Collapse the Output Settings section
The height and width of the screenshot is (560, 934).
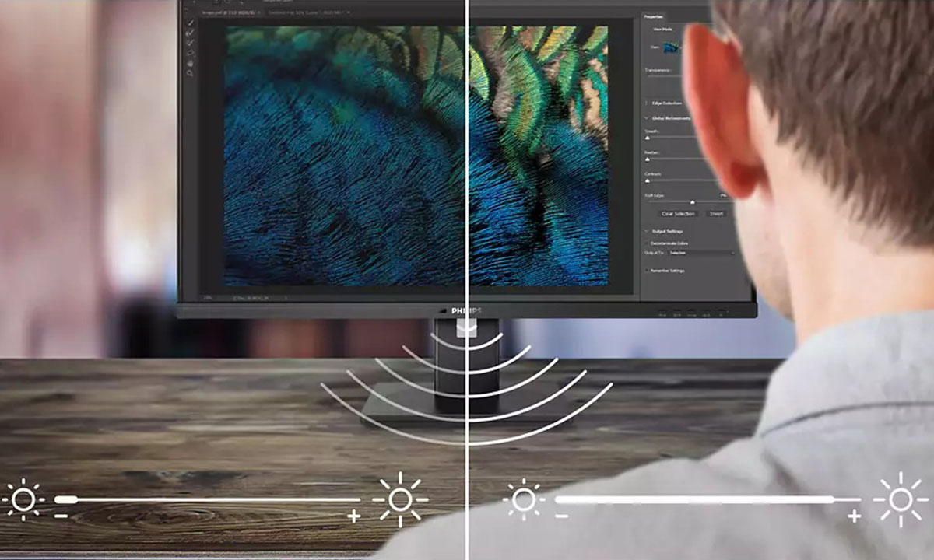pos(646,232)
